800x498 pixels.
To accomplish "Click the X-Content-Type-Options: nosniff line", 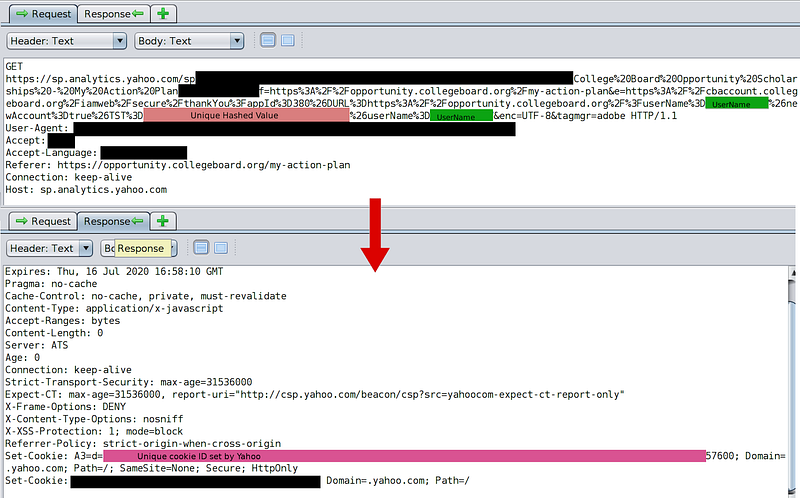I will (x=94, y=419).
